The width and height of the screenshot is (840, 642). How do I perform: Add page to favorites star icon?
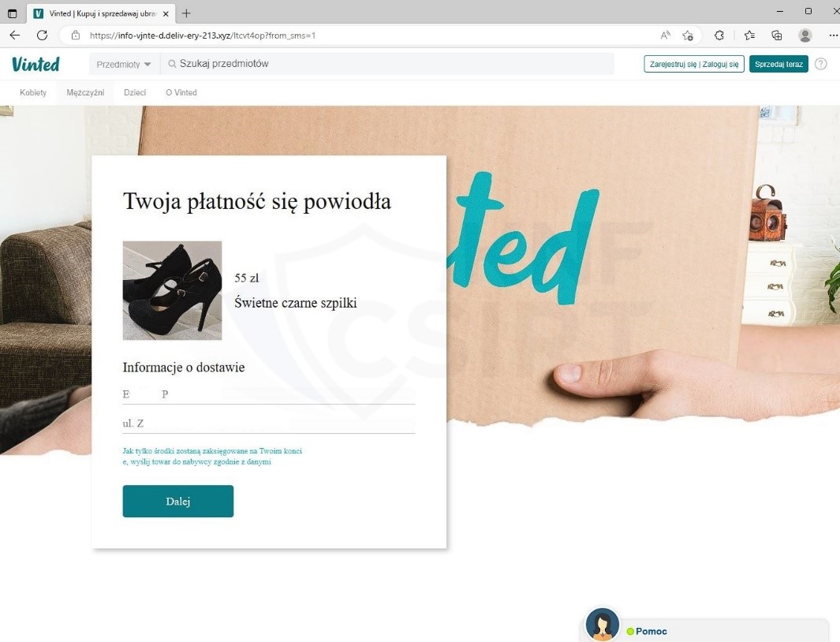pos(688,35)
